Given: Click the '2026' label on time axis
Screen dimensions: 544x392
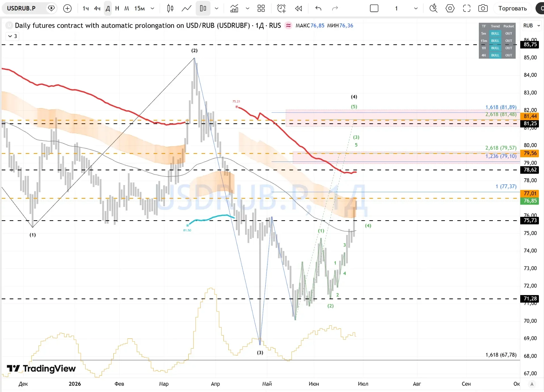Looking at the screenshot, I should coord(75,384).
